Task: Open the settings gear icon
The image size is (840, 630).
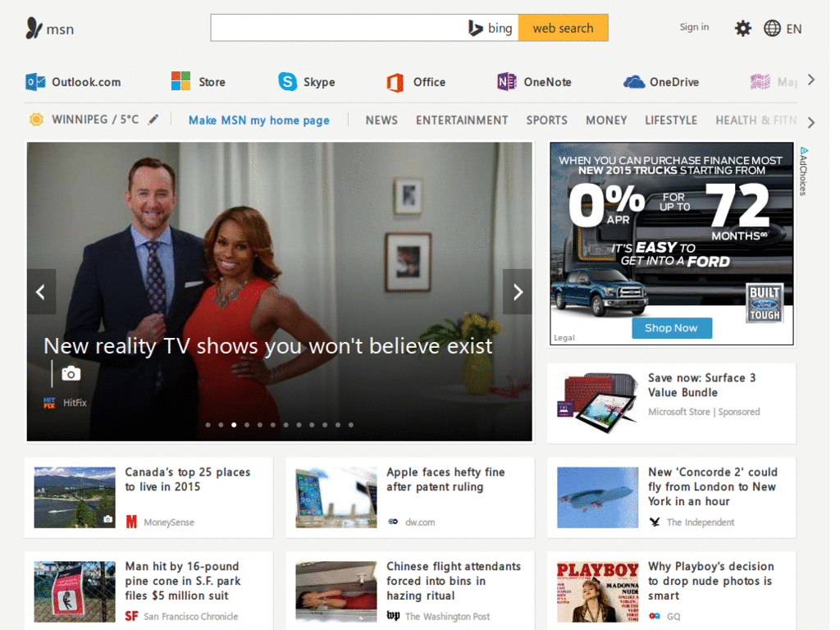Action: [742, 29]
